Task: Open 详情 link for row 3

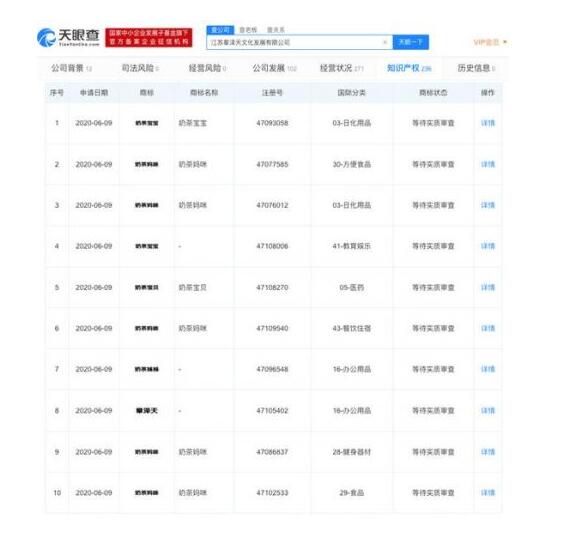Action: click(488, 205)
